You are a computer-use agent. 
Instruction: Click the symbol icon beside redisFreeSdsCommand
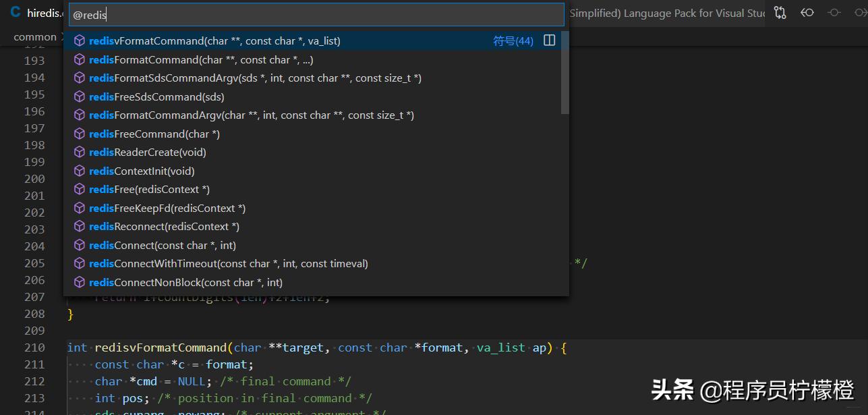[79, 96]
